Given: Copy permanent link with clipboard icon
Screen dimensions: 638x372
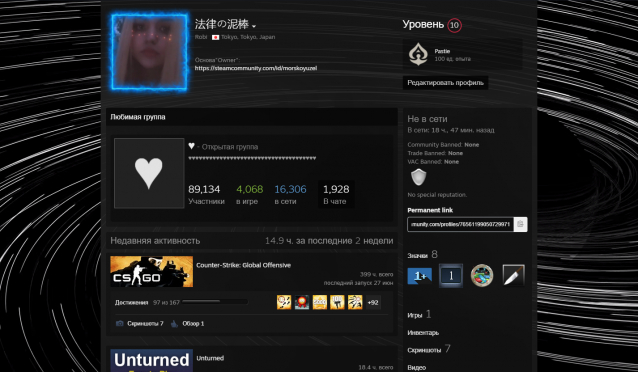Looking at the screenshot, I should click(520, 224).
